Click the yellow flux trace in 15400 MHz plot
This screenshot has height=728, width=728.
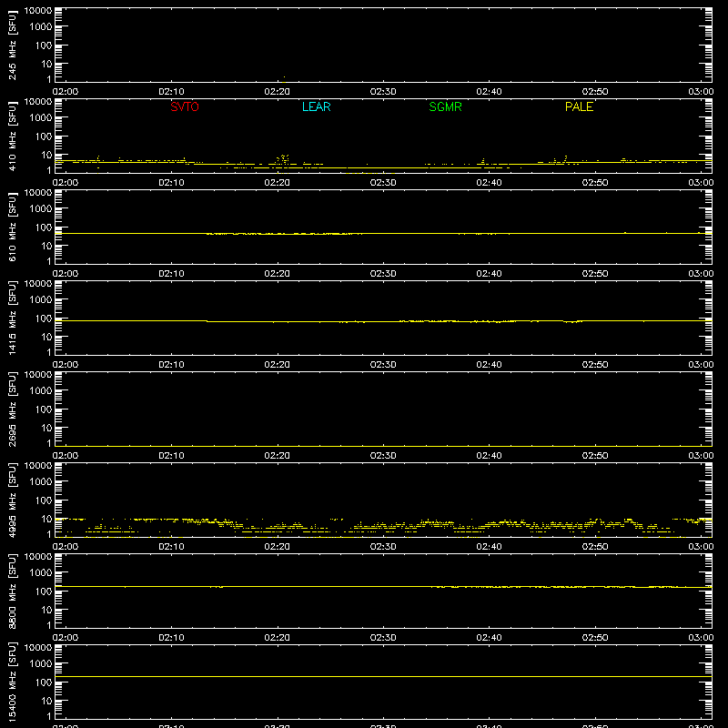[x=383, y=676]
